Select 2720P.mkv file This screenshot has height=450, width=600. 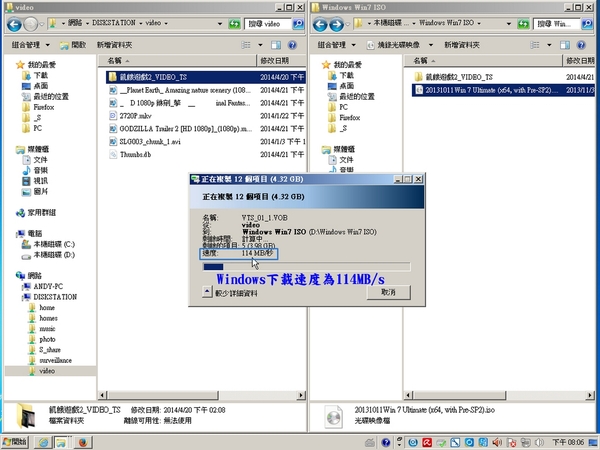[206, 116]
